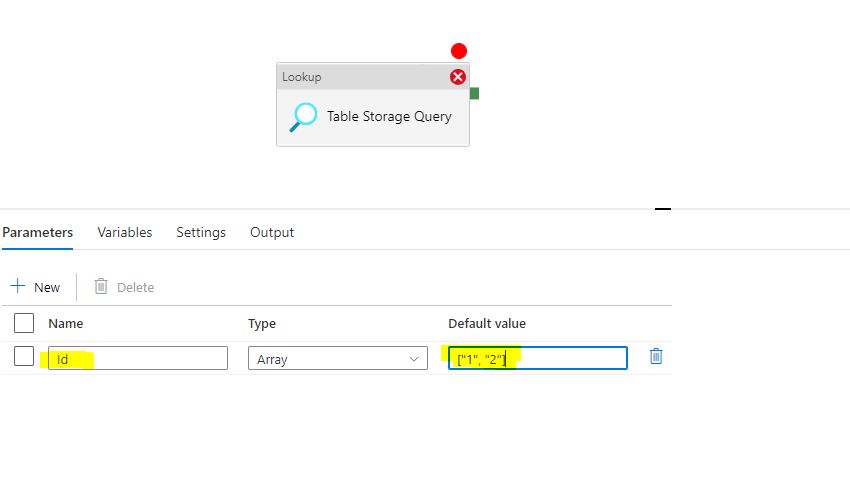Click the Default value field containing ["1", "2"]
The image size is (850, 482).
coord(538,358)
